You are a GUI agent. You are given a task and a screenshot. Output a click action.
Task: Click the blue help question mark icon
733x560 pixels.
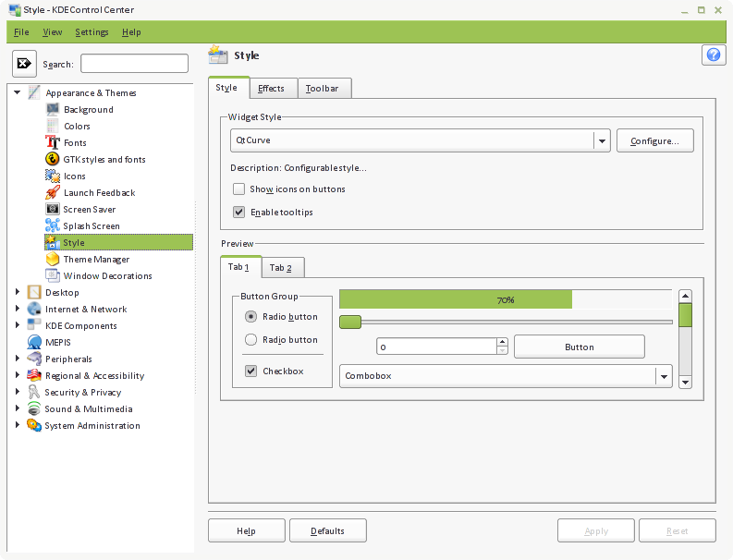(714, 55)
